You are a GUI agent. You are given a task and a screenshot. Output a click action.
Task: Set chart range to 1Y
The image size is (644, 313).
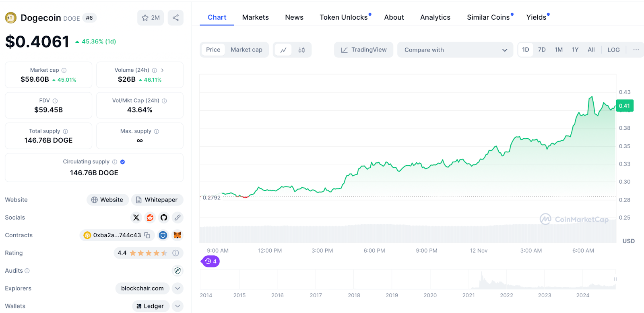coord(575,50)
